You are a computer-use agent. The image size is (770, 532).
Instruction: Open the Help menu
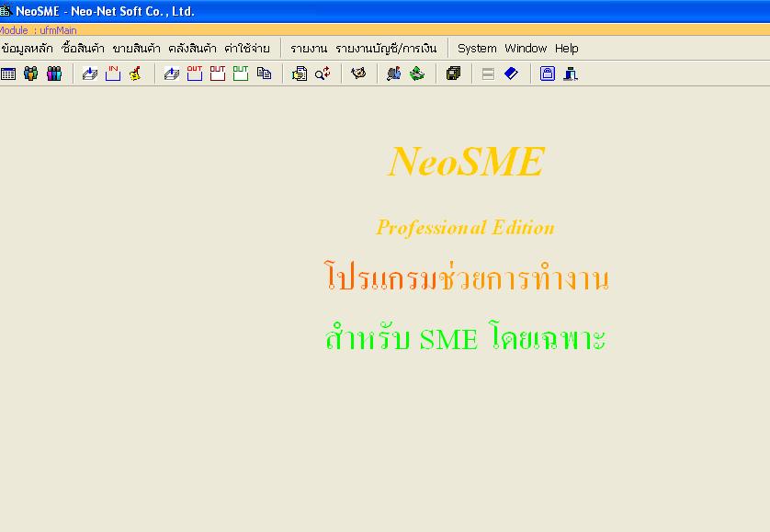point(567,49)
